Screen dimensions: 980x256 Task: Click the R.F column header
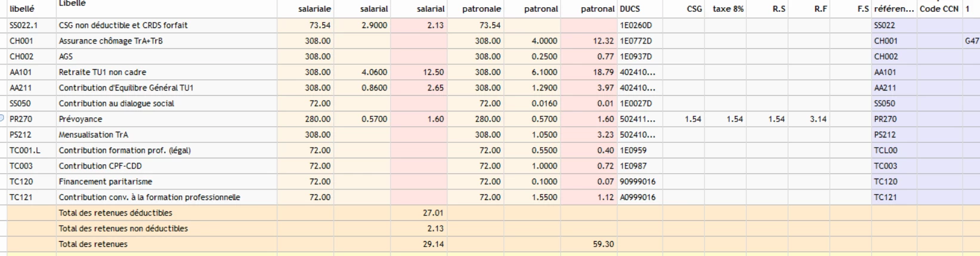click(821, 9)
